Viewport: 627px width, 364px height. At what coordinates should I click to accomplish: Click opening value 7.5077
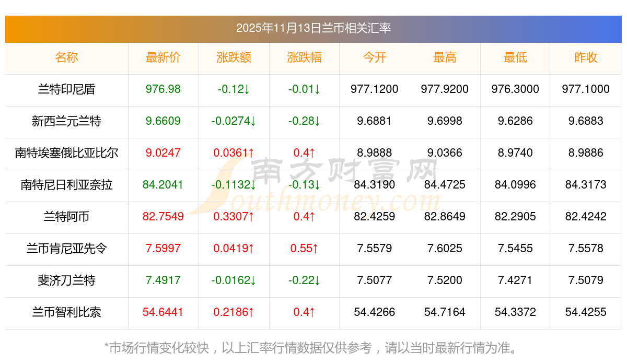375,280
